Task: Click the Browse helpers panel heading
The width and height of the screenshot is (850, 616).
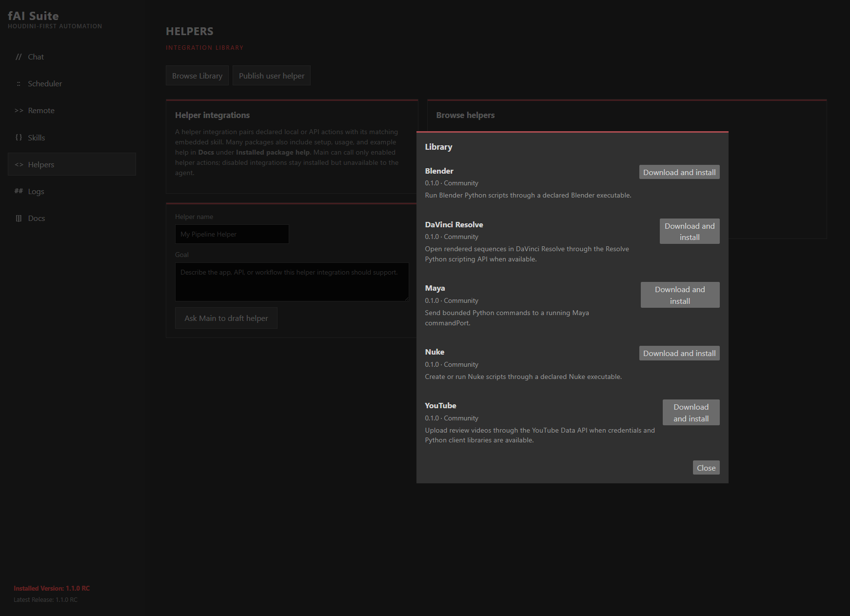Action: (465, 115)
